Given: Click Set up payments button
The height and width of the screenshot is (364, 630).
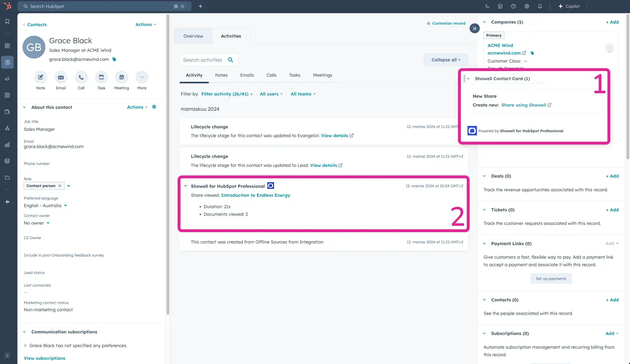Looking at the screenshot, I should click(x=551, y=279).
